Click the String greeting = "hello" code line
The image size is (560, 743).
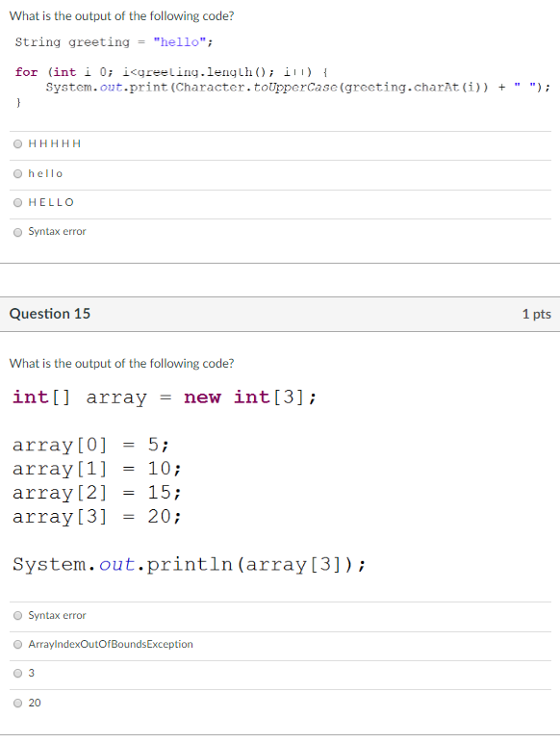(115, 42)
